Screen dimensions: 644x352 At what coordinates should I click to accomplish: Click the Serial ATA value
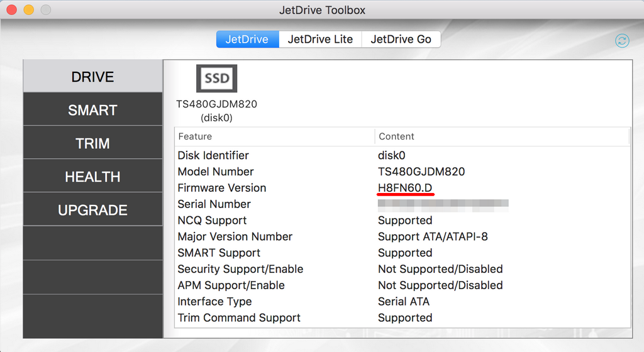[404, 302]
